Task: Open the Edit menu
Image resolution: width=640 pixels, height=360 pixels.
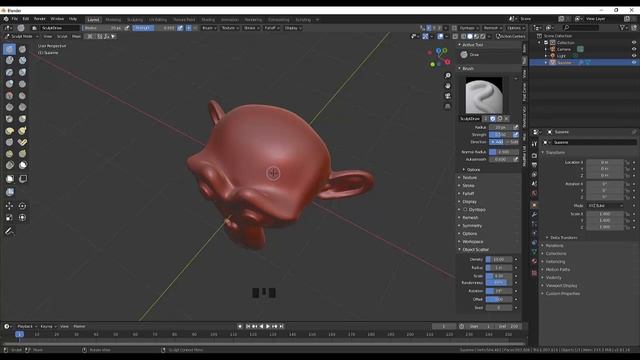Action: click(26, 19)
